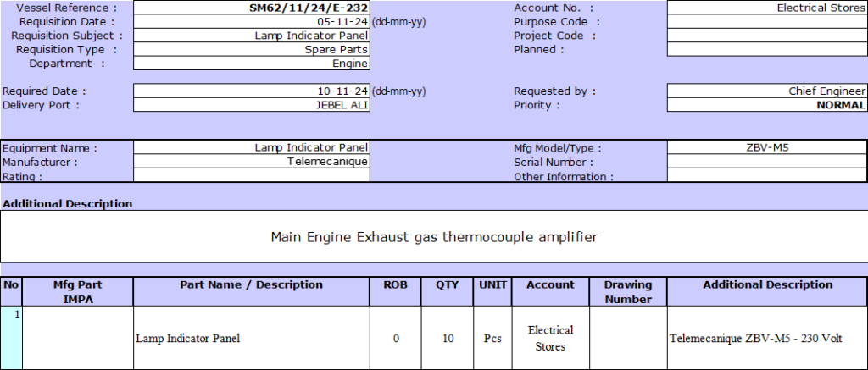Select the Manufacturer field showing Telemecanique

[252, 161]
